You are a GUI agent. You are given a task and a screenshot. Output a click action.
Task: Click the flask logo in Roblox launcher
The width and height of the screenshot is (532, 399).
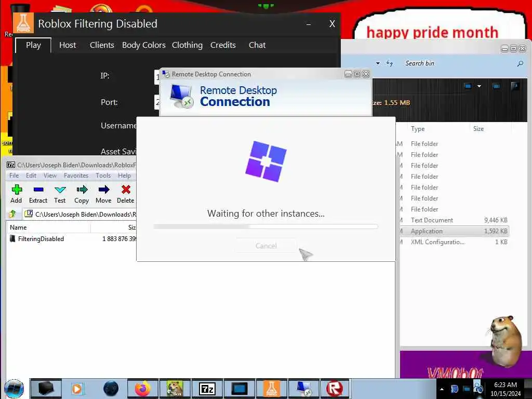point(23,23)
